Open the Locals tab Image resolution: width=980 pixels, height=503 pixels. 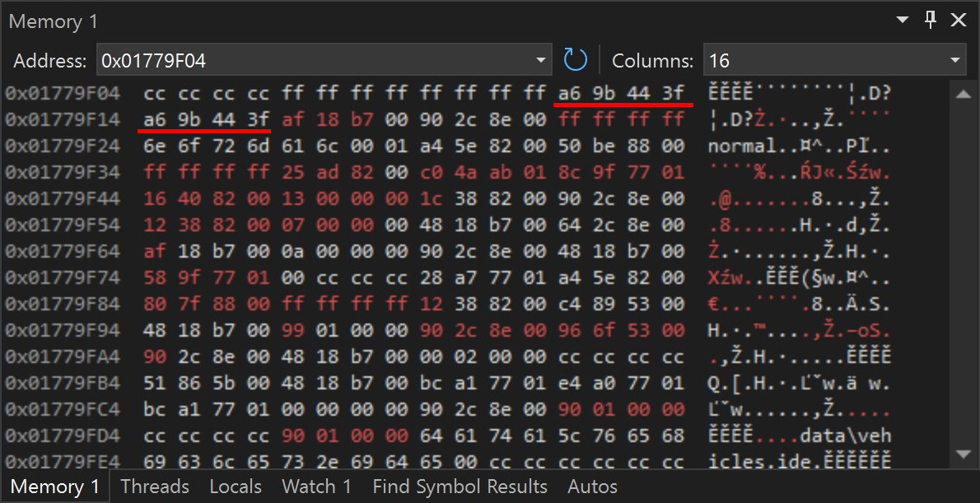(x=236, y=486)
